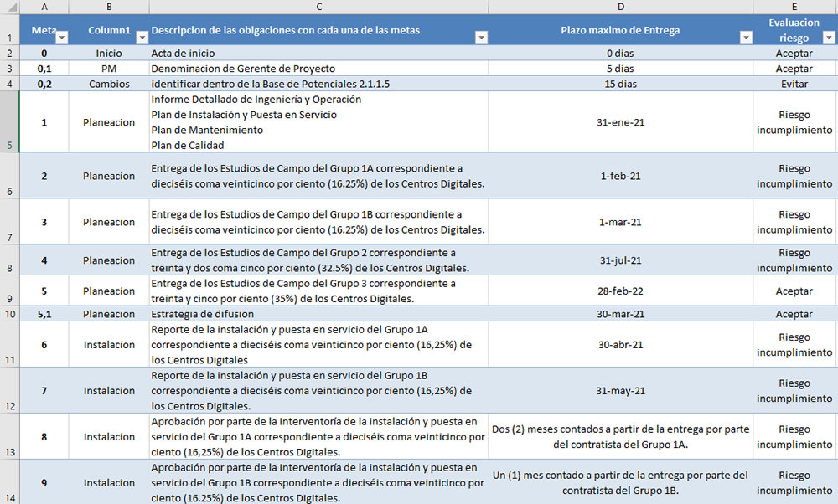The image size is (838, 504).
Task: Select column E header
Action: click(794, 7)
